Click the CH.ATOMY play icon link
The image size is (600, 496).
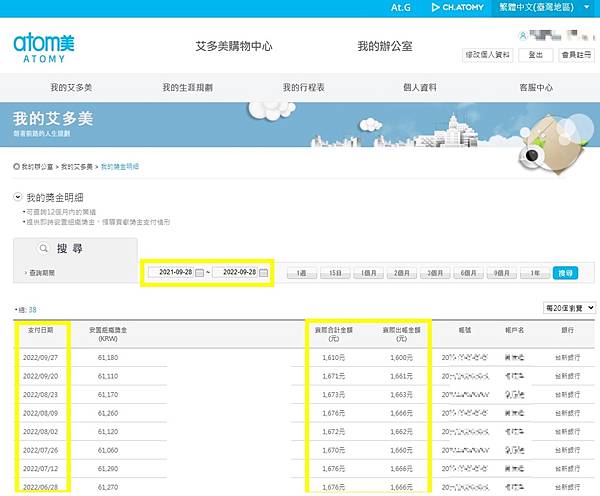point(457,7)
